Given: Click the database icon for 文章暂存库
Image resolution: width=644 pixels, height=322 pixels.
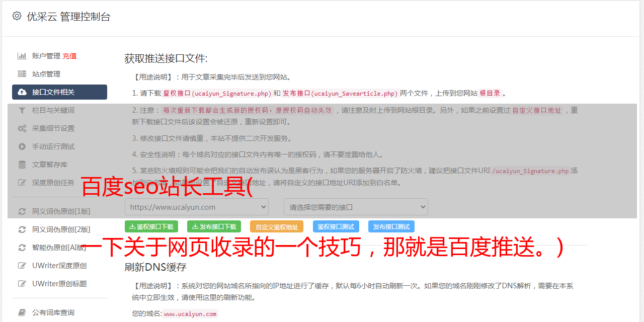Looking at the screenshot, I should click(x=22, y=165).
